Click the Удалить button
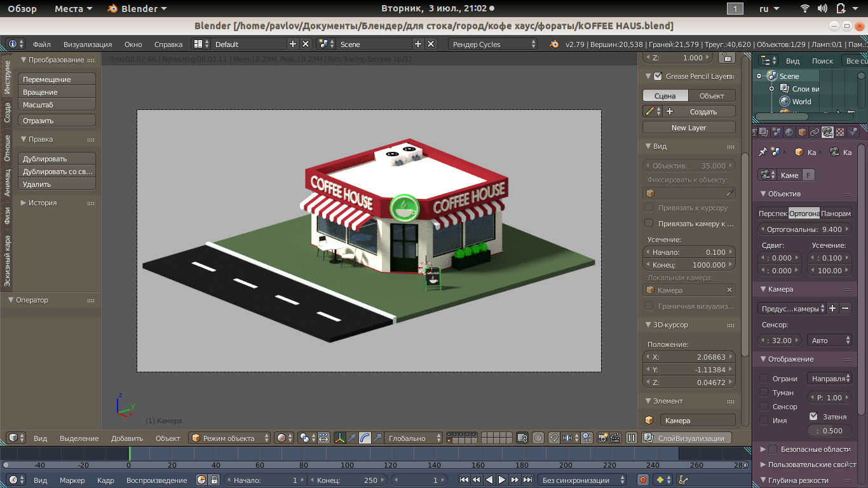Viewport: 868px width, 488px height. tap(57, 184)
